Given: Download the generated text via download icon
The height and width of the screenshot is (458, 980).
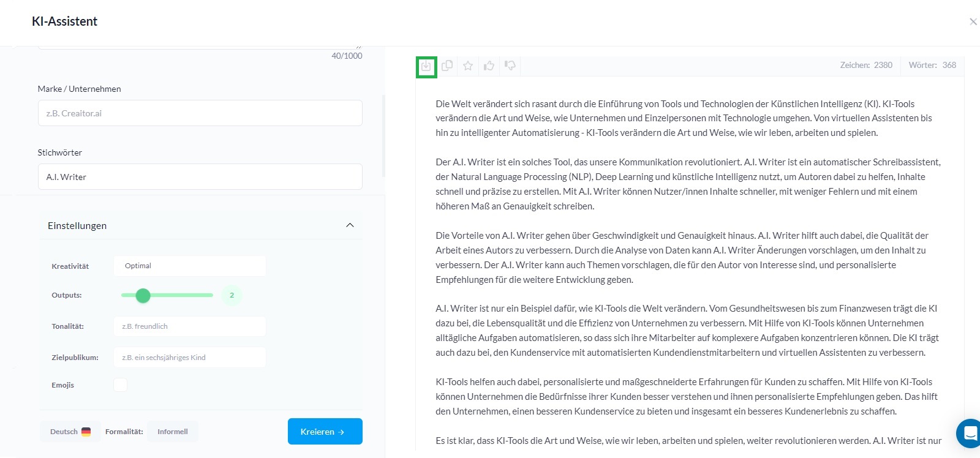Looking at the screenshot, I should 426,66.
